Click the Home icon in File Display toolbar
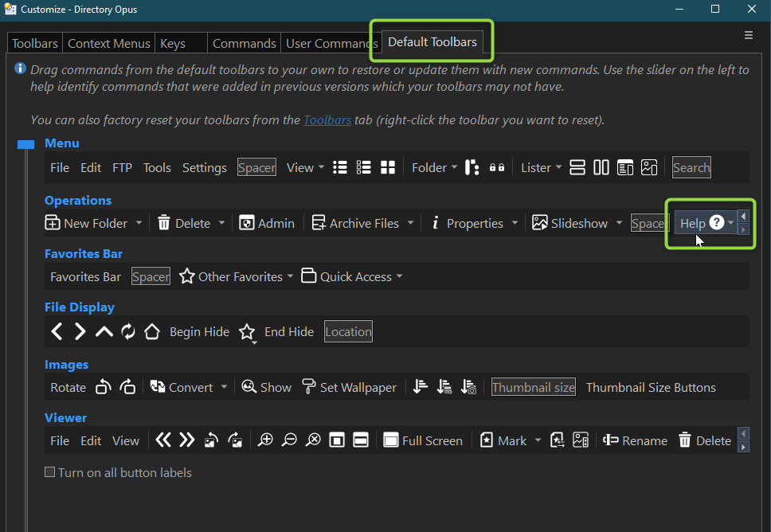 [x=152, y=332]
